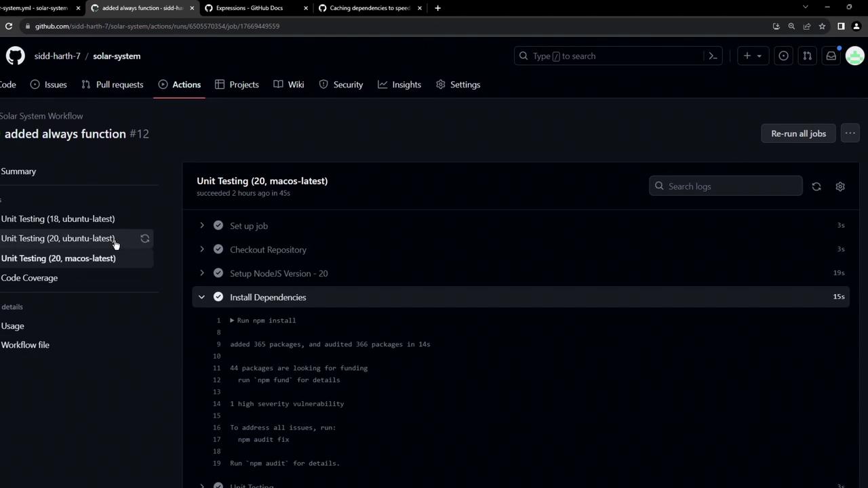This screenshot has height=488, width=868.
Task: Focus the Search logs input field
Action: point(726,186)
